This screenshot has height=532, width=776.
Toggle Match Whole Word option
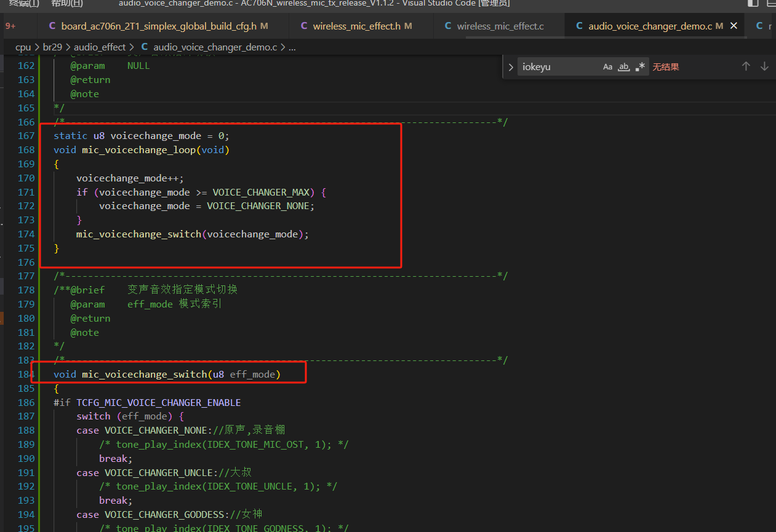tap(624, 66)
